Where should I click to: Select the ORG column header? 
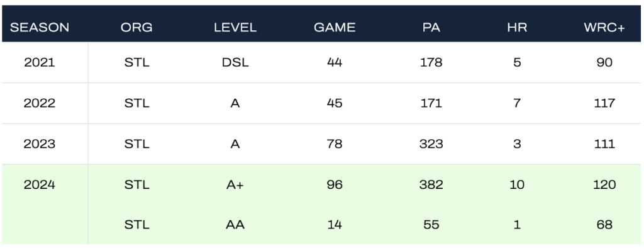pyautogui.click(x=136, y=28)
